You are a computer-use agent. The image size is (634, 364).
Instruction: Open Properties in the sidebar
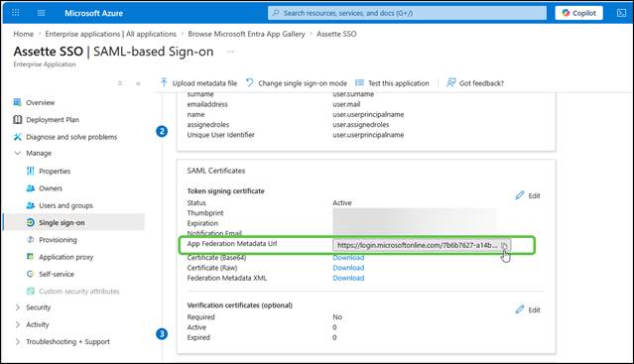coord(55,172)
